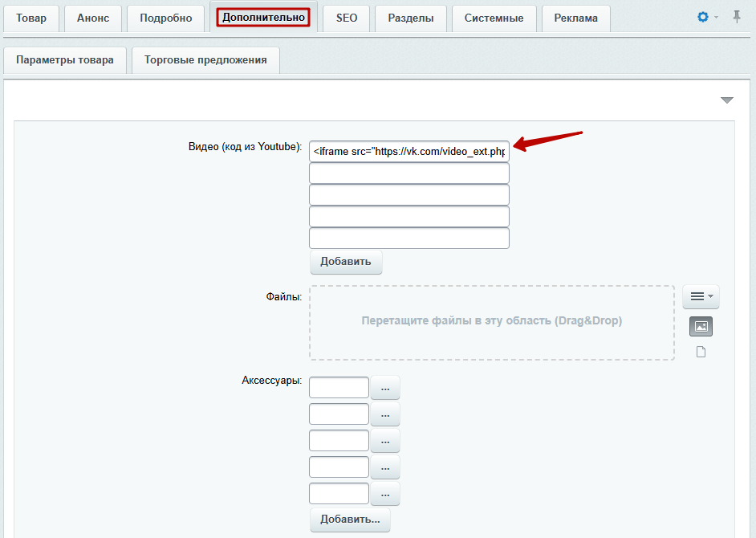Image resolution: width=756 pixels, height=538 pixels.
Task: Click the second video code input field
Action: coord(408,173)
